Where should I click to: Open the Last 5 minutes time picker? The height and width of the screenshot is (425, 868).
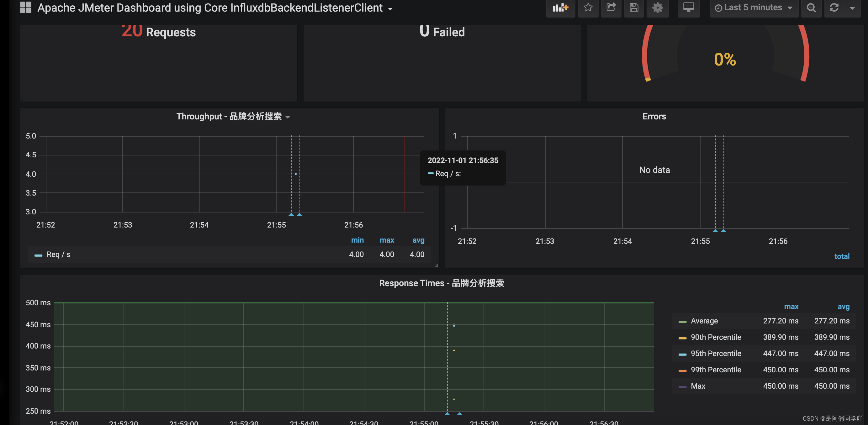point(754,8)
